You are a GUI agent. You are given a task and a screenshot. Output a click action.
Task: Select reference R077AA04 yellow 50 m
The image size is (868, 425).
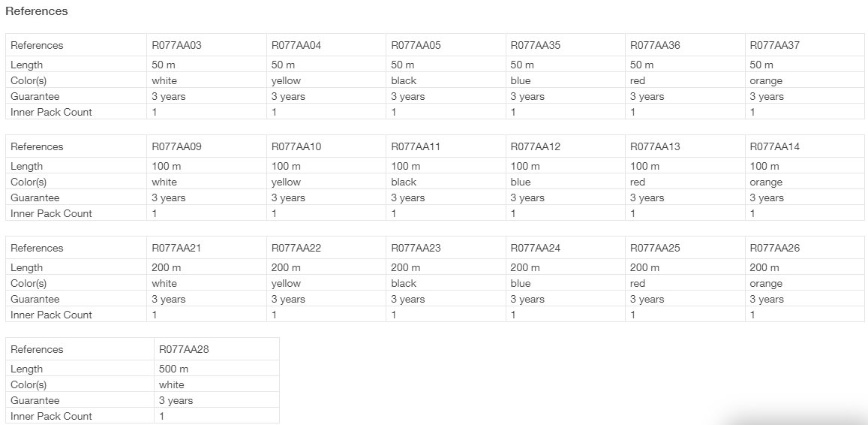point(296,46)
